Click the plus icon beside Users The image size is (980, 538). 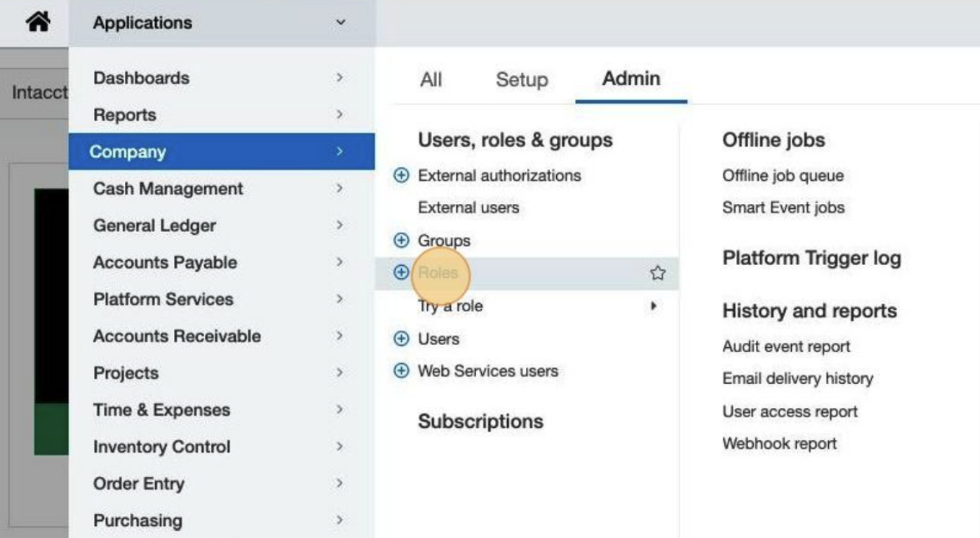click(401, 339)
